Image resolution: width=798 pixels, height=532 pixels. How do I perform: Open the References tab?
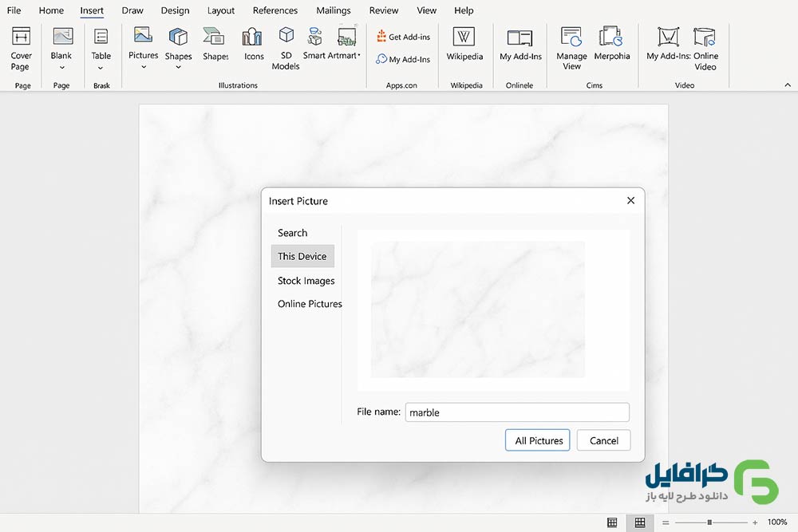[x=275, y=10]
